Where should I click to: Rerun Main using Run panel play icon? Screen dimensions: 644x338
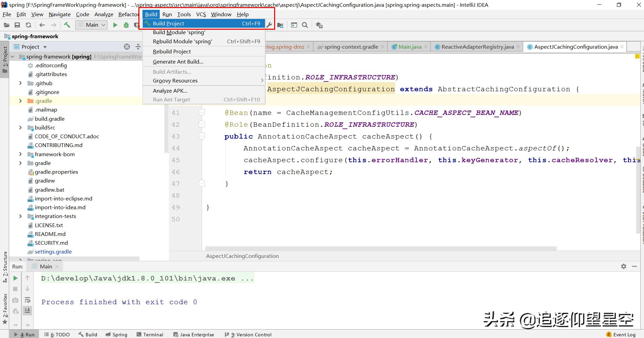(15, 278)
